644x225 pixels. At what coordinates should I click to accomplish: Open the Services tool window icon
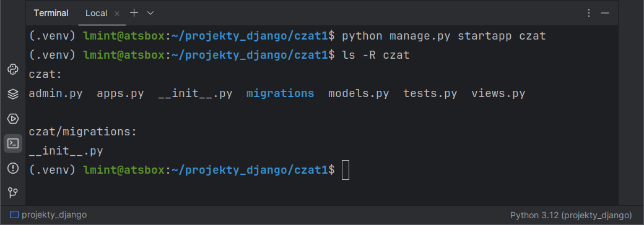pyautogui.click(x=13, y=119)
